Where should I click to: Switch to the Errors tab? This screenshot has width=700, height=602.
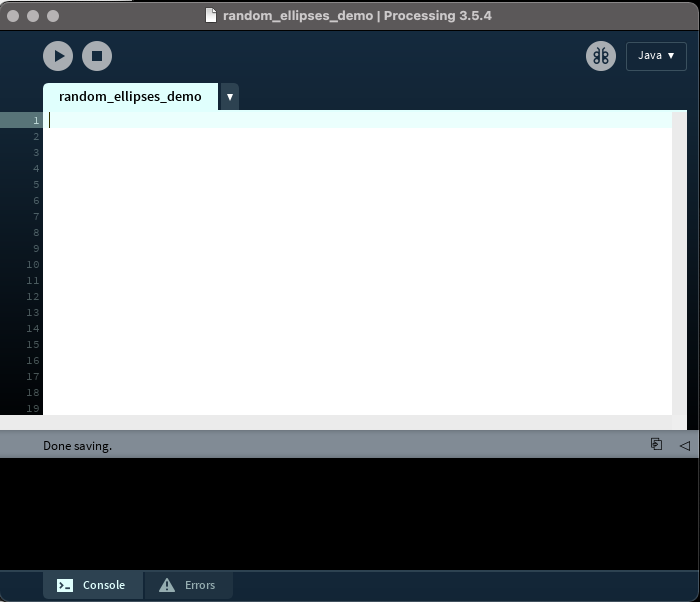tap(188, 585)
